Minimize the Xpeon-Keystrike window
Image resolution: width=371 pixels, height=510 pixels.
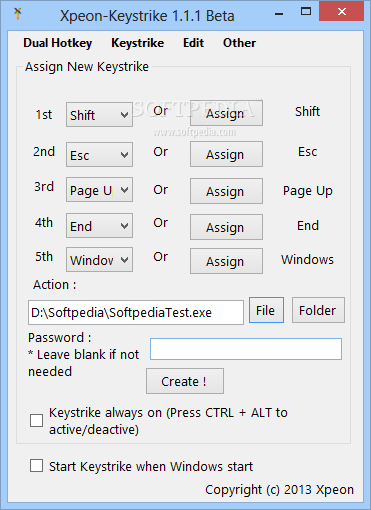pyautogui.click(x=279, y=14)
